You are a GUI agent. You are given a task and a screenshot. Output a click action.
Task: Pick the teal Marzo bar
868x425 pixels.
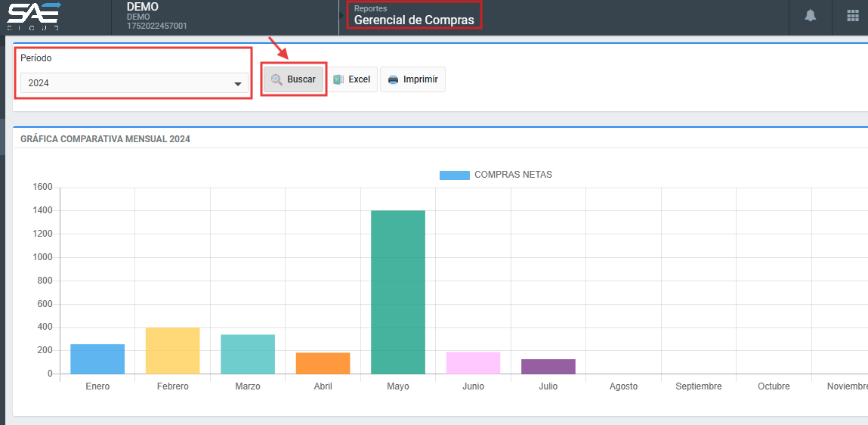tap(248, 354)
